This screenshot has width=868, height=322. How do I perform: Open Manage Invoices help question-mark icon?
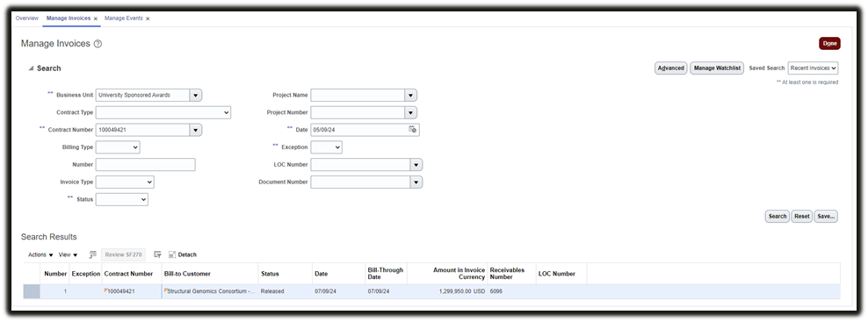[x=98, y=44]
